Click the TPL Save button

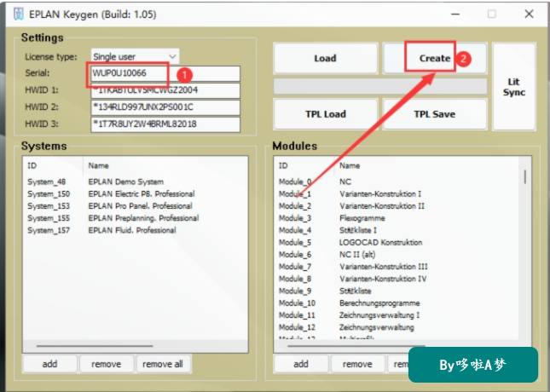pos(435,114)
